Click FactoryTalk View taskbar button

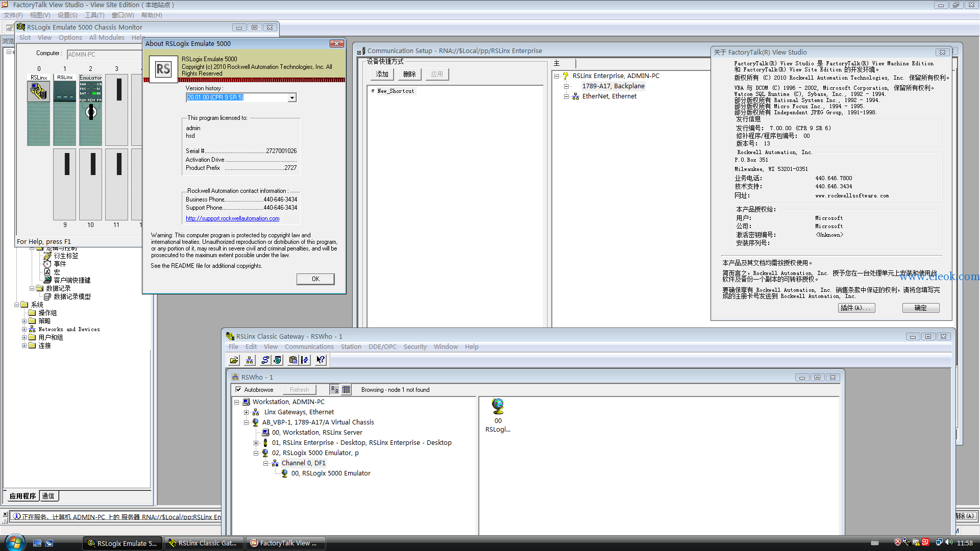point(286,543)
